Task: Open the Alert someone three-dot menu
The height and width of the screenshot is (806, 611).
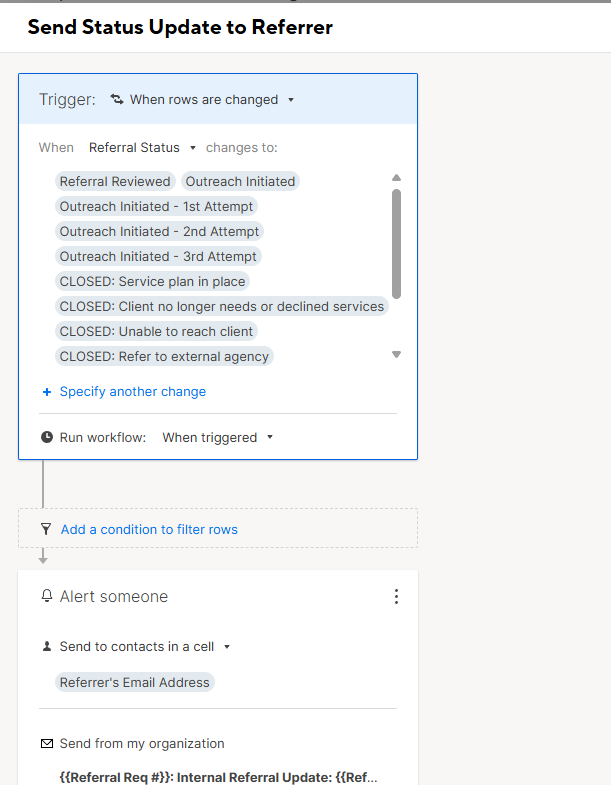Action: point(396,596)
